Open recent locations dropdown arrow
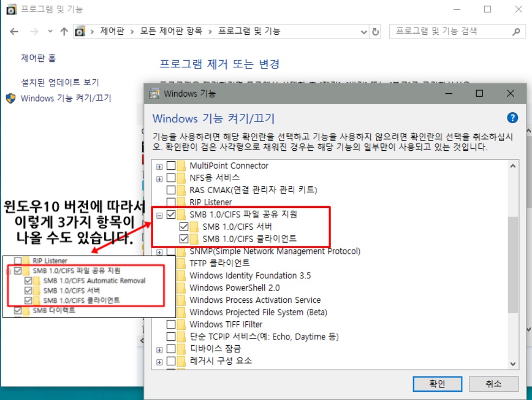The image size is (532, 400). pos(50,31)
